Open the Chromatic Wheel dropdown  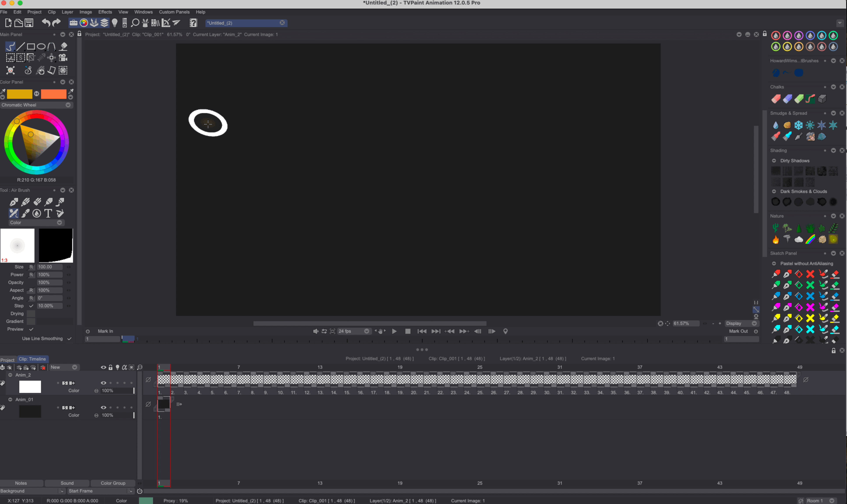coord(68,105)
